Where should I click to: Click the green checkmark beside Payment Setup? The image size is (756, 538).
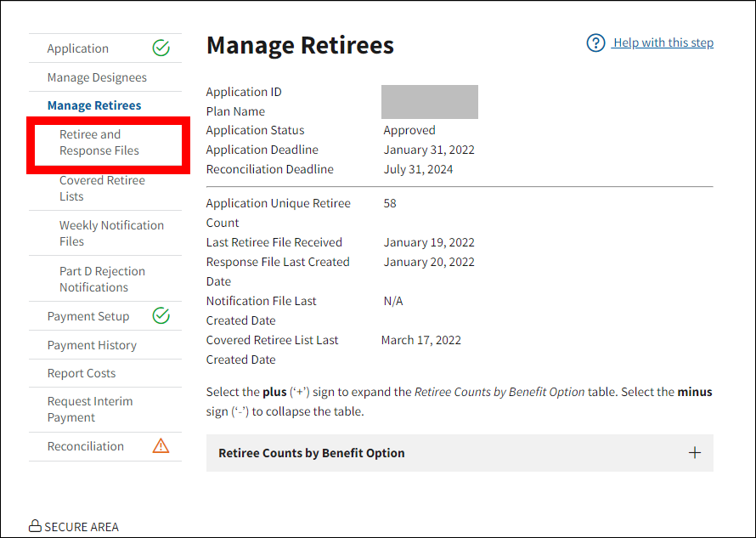(161, 316)
